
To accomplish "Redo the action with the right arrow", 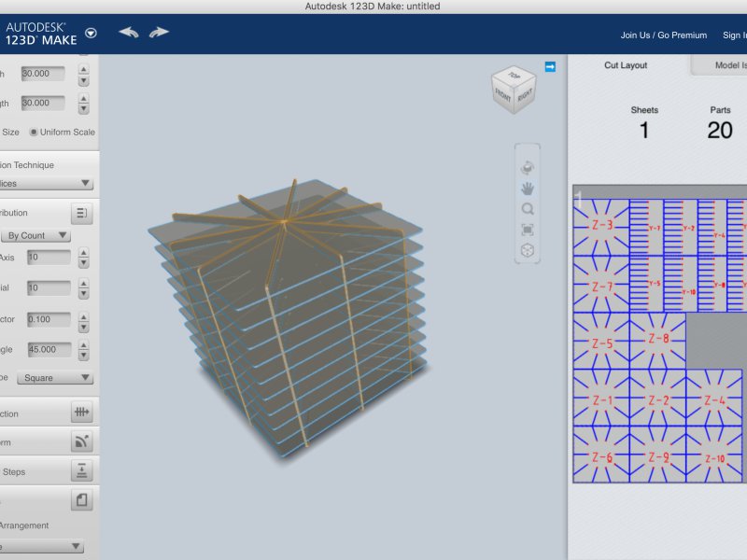I will point(159,33).
